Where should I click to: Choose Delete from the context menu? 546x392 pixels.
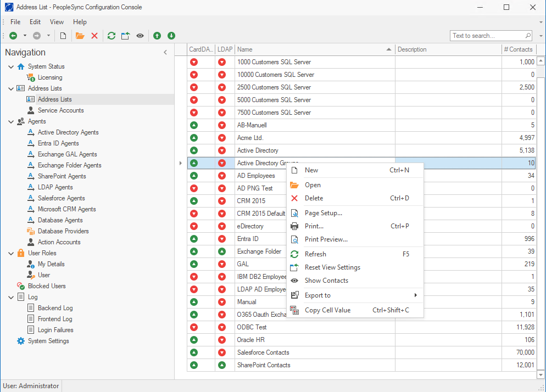coord(355,198)
